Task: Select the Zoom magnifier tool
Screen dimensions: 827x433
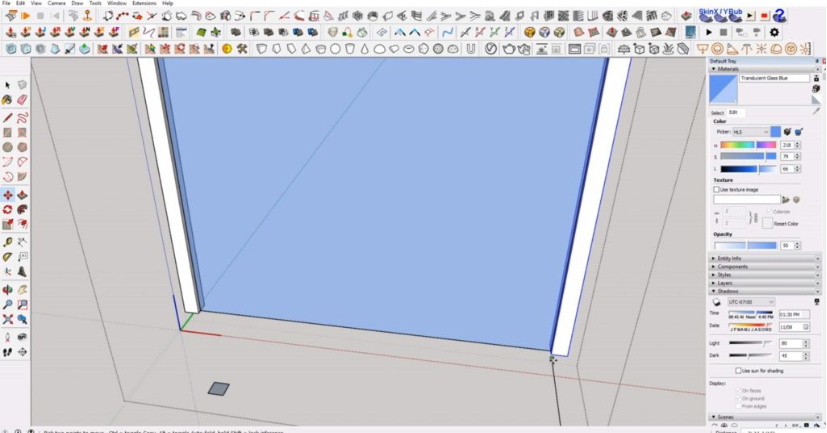Action: point(7,304)
